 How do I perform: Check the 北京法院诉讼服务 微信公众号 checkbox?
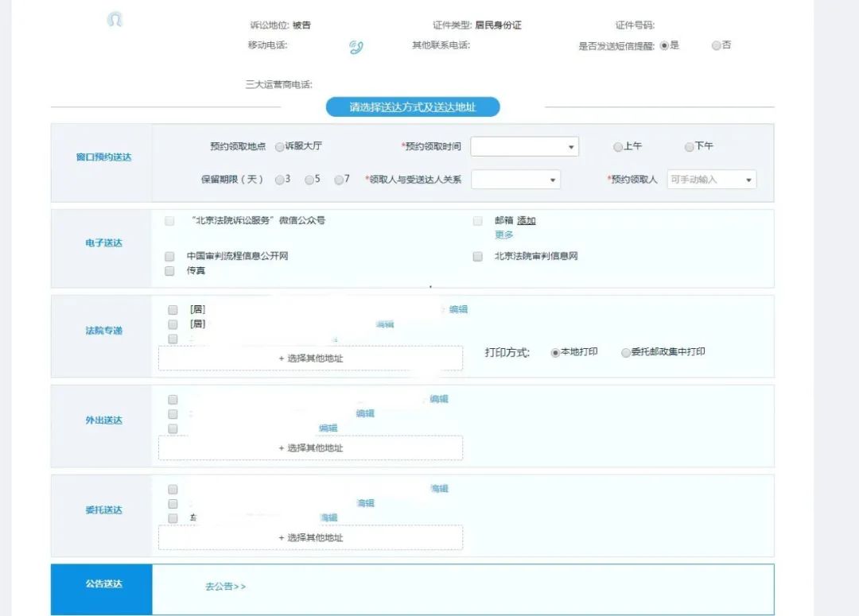click(x=169, y=220)
